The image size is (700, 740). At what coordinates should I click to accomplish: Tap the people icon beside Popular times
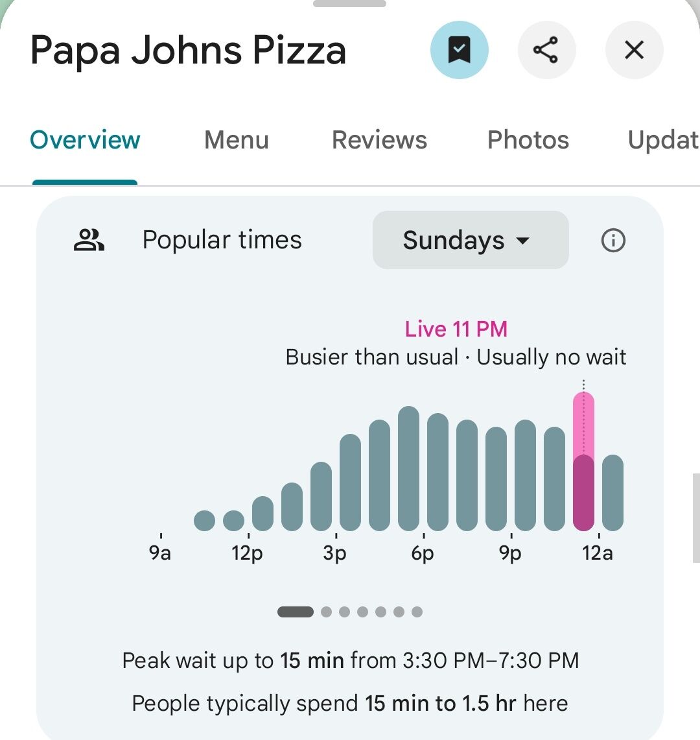click(89, 241)
